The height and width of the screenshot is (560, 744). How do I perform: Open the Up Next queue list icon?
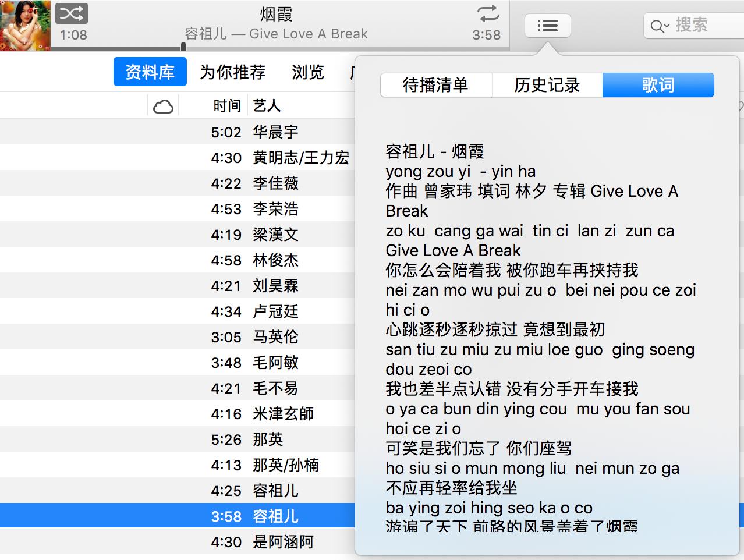547,25
